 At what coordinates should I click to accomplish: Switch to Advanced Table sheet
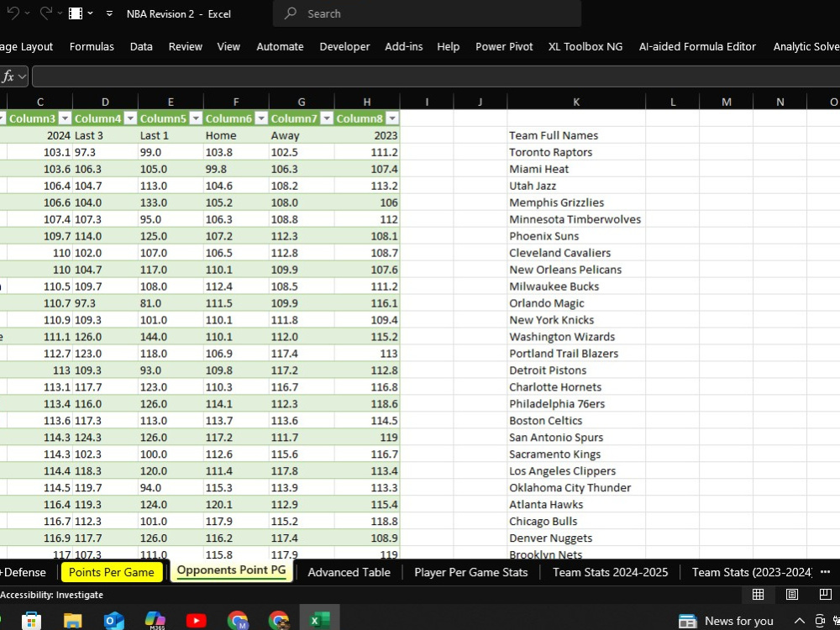click(349, 572)
